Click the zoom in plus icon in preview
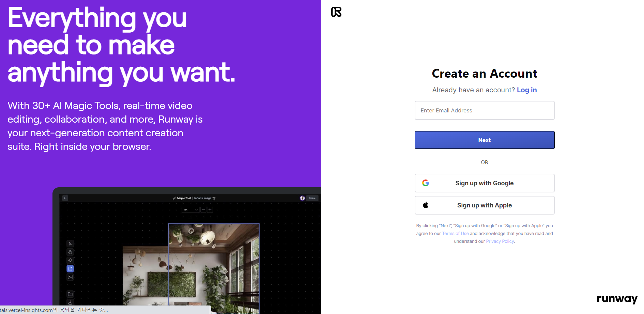This screenshot has width=644, height=314. point(210,210)
